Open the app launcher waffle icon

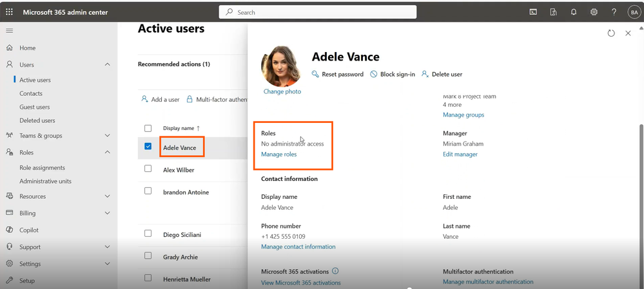click(x=9, y=12)
